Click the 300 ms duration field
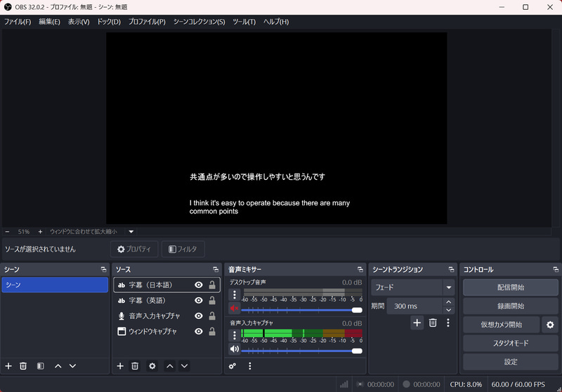 (415, 306)
